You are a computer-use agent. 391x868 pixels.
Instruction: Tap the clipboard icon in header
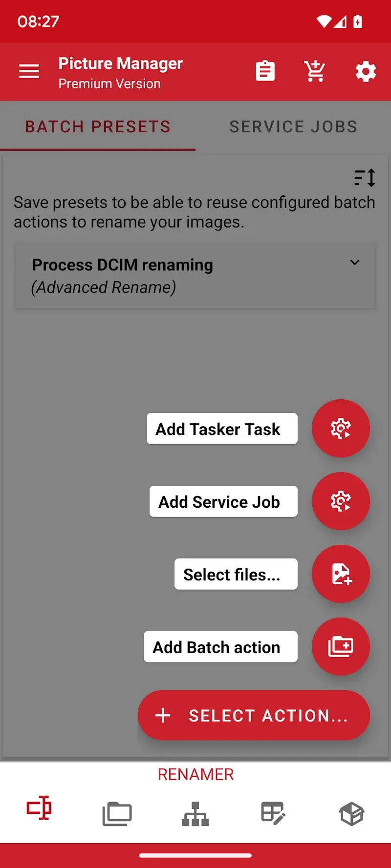pos(265,71)
